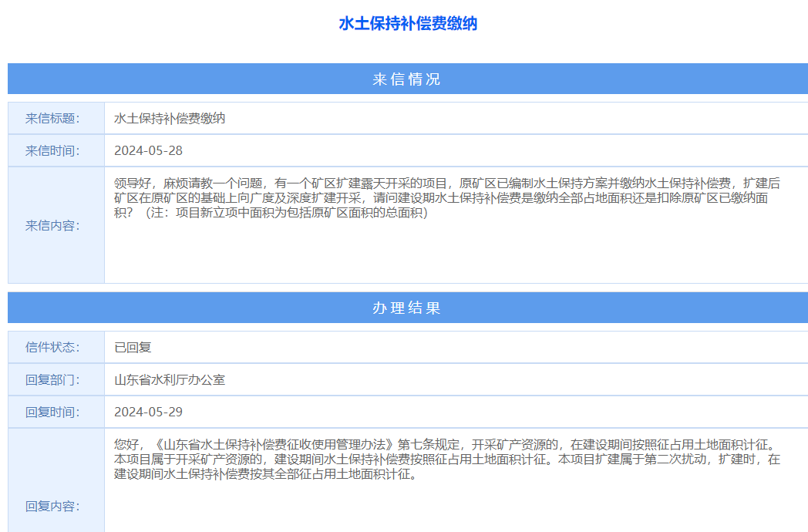Click the 来信时间 field label
The height and width of the screenshot is (532, 808).
[54, 150]
